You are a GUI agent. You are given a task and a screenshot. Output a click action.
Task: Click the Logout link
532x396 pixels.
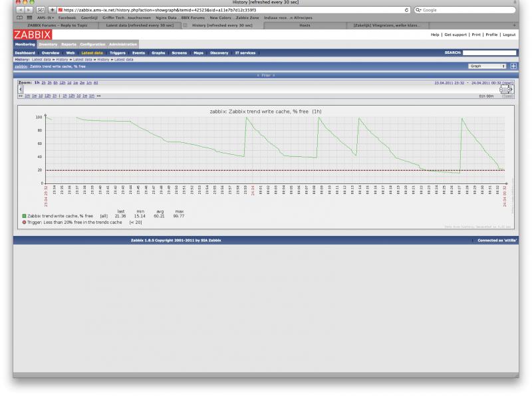pos(509,34)
